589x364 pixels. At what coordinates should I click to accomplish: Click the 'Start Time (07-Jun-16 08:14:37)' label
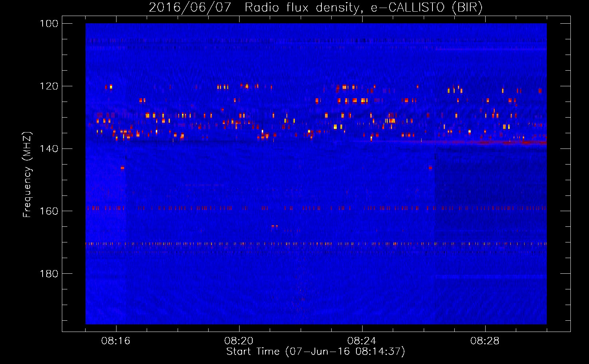click(316, 352)
